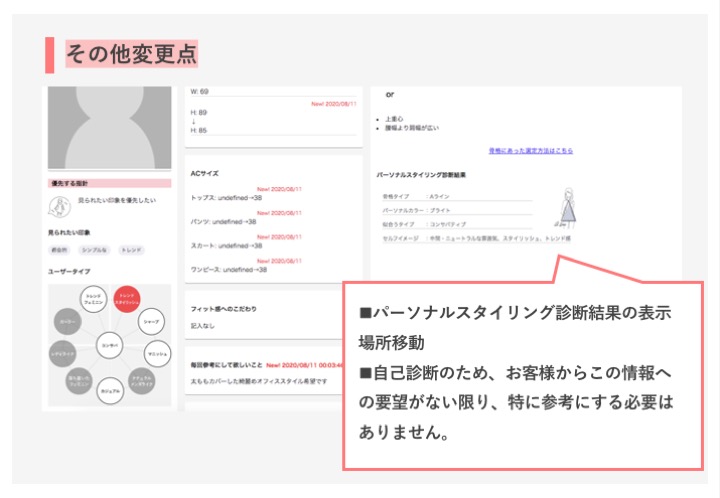Click the トレンドフェミニン circle node
Screen dimensions: 720x498
(92, 300)
